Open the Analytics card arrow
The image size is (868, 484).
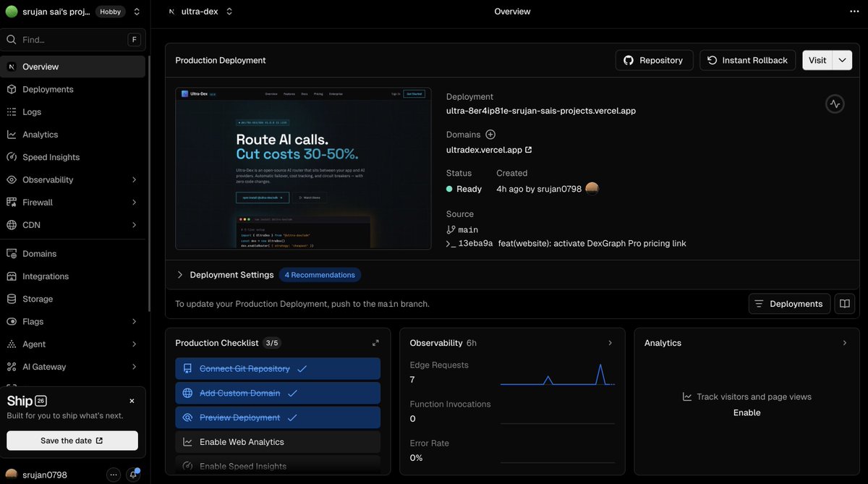(x=845, y=343)
